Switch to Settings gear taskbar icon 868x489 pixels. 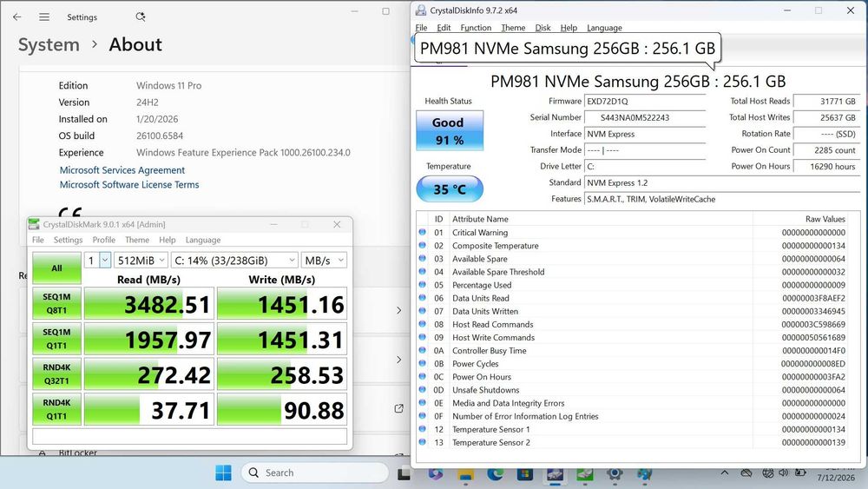click(x=615, y=473)
